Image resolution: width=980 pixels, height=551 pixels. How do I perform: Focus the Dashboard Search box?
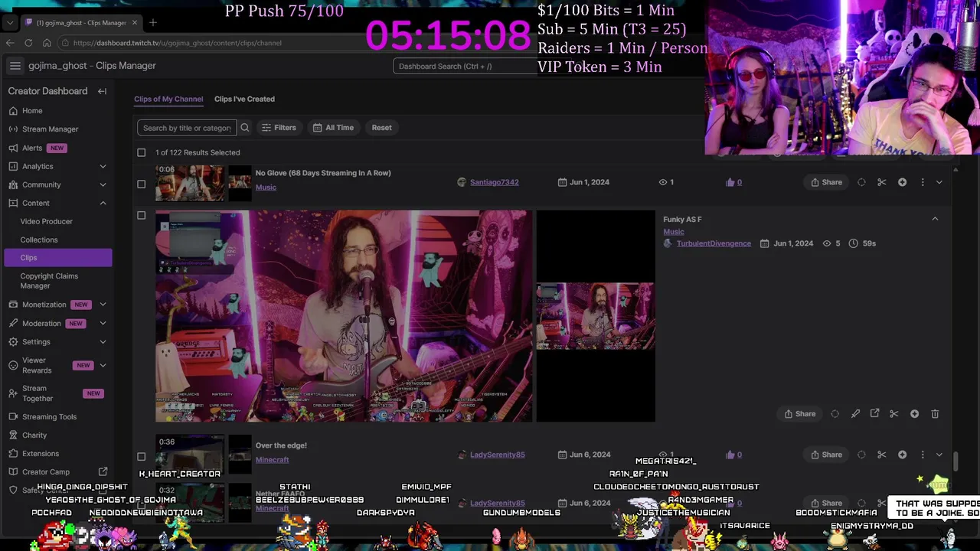[x=465, y=66]
